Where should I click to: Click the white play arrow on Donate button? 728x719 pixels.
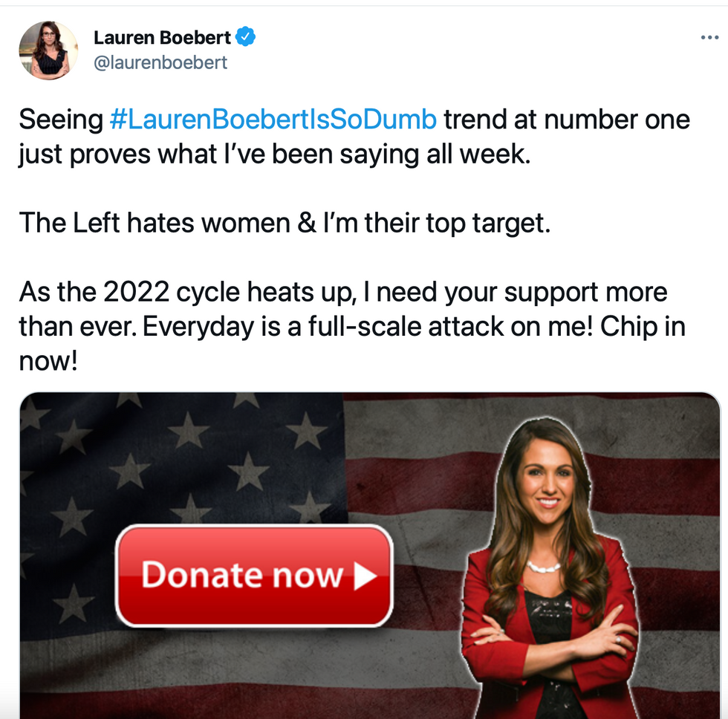365,576
